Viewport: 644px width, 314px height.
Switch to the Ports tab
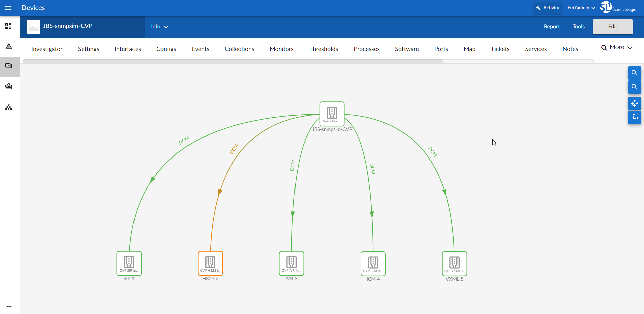click(441, 49)
